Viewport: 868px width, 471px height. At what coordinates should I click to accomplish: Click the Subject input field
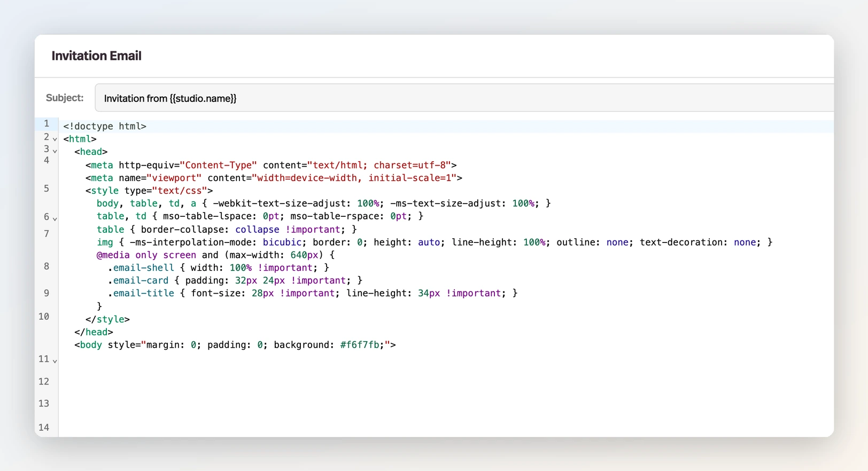[464, 98]
